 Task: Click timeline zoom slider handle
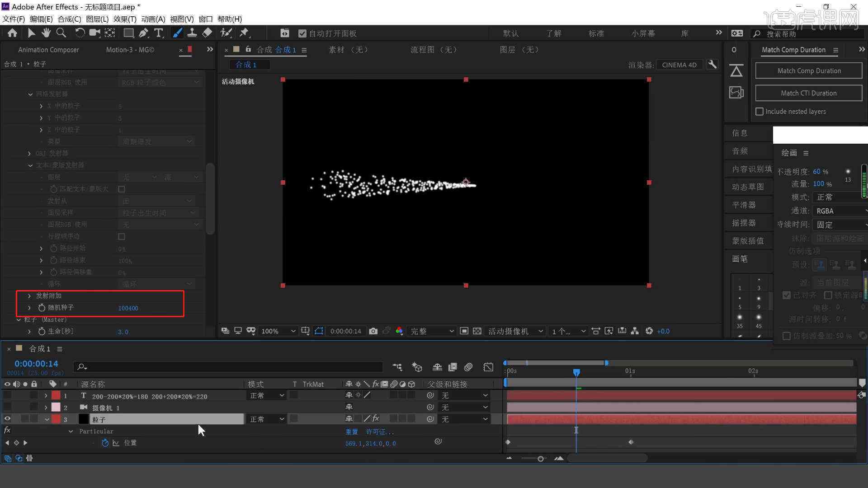click(x=540, y=459)
